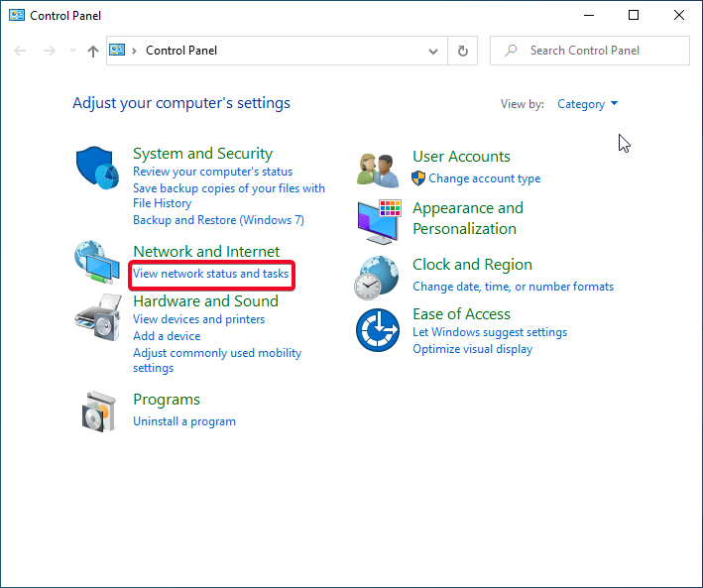
Task: Expand the recent locations chevron
Action: click(x=71, y=52)
